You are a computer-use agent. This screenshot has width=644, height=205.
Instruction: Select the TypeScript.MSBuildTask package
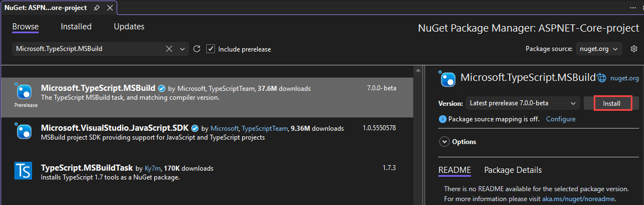pyautogui.click(x=207, y=172)
